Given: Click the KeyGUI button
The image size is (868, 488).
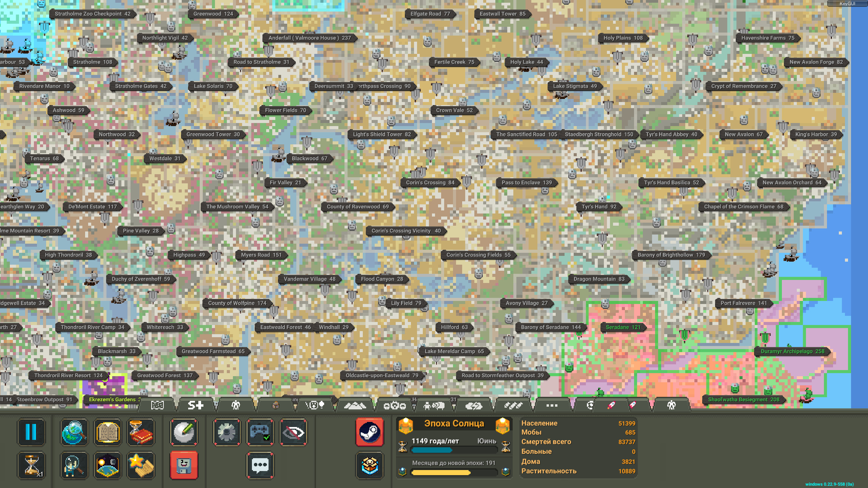Looking at the screenshot, I should [x=847, y=3].
